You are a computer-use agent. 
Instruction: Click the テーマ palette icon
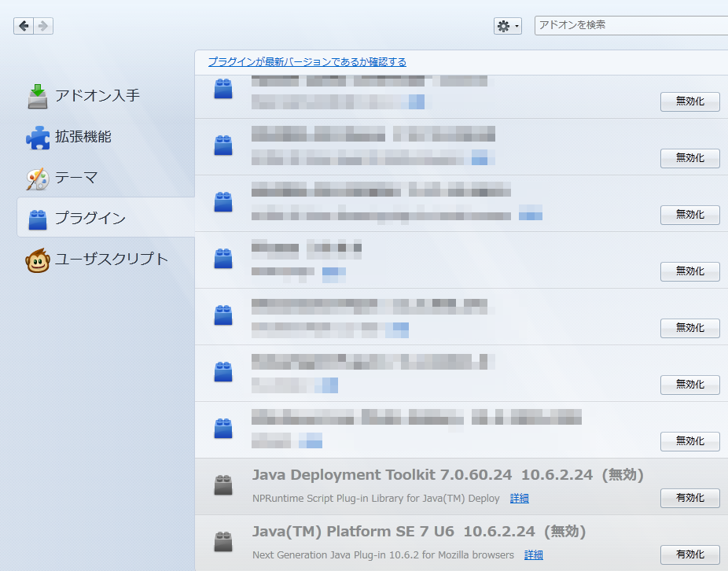coord(38,179)
